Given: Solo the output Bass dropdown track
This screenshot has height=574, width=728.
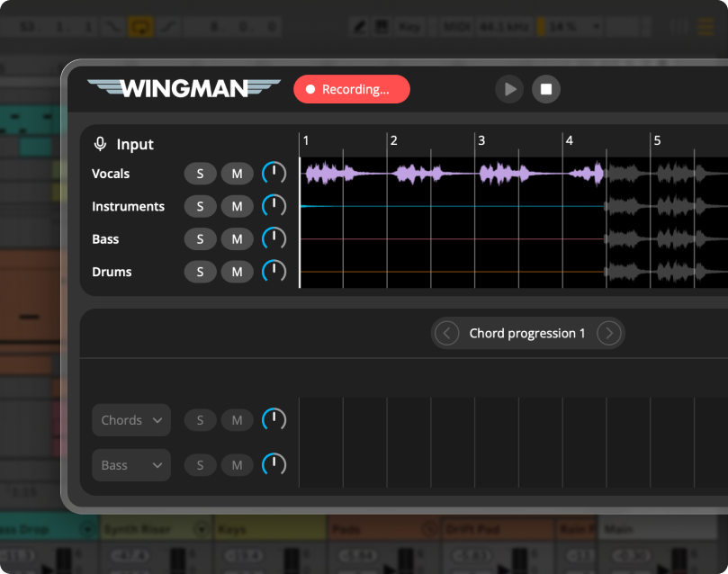Looking at the screenshot, I should [x=200, y=465].
